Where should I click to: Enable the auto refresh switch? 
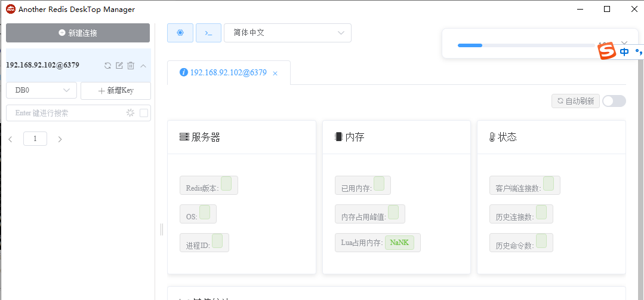tap(614, 101)
